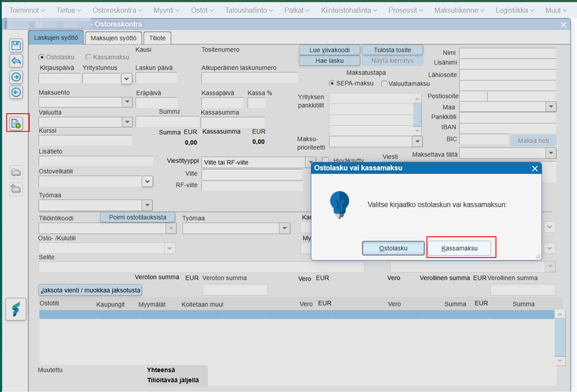Click the Ostolasku button in dialog
Screen dimensions: 577x392
click(393, 248)
